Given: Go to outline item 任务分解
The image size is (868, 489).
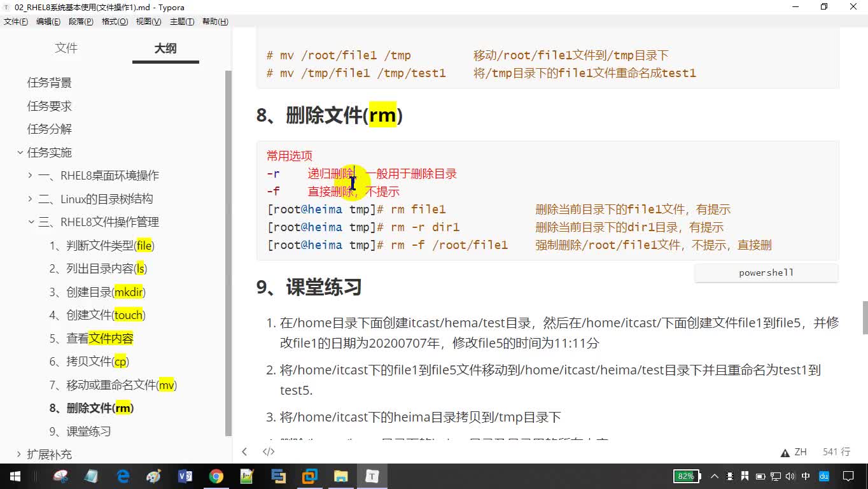Looking at the screenshot, I should [x=50, y=129].
